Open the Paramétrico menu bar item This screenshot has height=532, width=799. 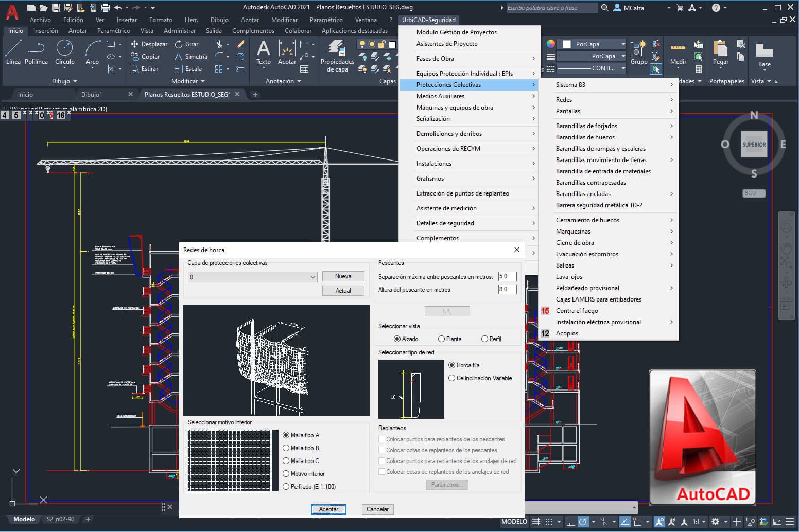click(326, 20)
